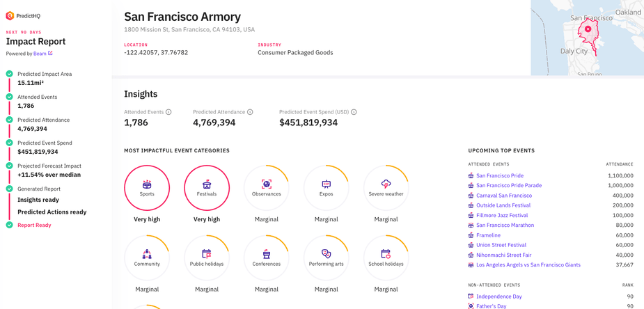Screen dimensions: 644x309
Task: Select the Festivals category circle
Action: click(207, 188)
